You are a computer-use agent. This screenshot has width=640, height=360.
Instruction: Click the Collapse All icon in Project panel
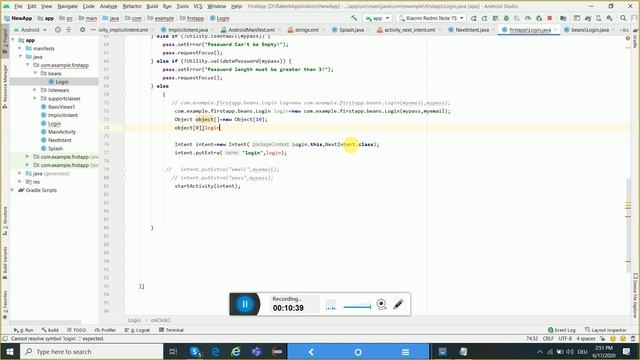coord(69,30)
